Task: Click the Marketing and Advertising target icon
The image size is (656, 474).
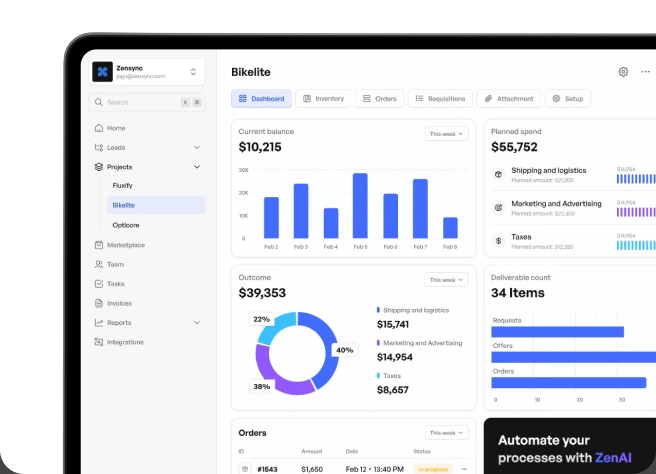Action: click(x=498, y=208)
